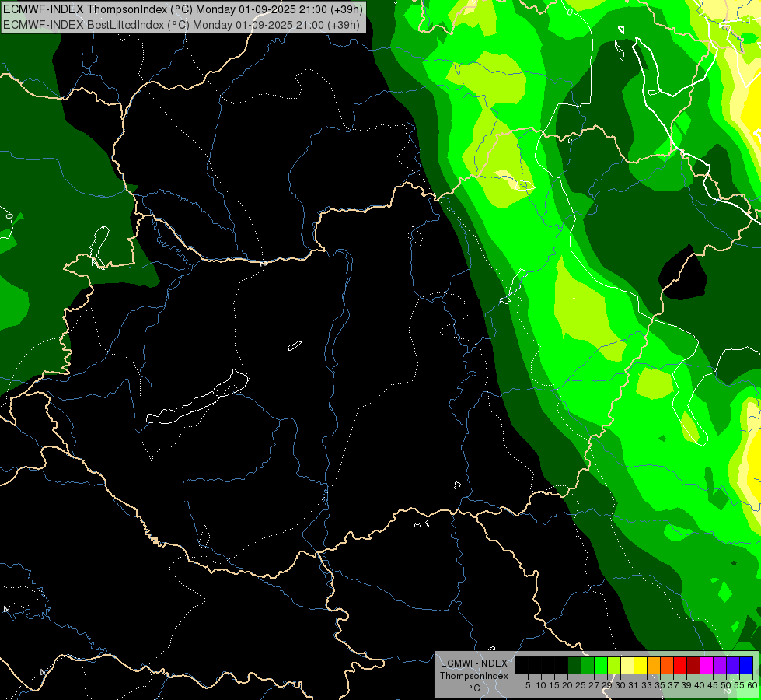
Task: Select the blue 55-60 legend swatch
Action: pos(746,665)
